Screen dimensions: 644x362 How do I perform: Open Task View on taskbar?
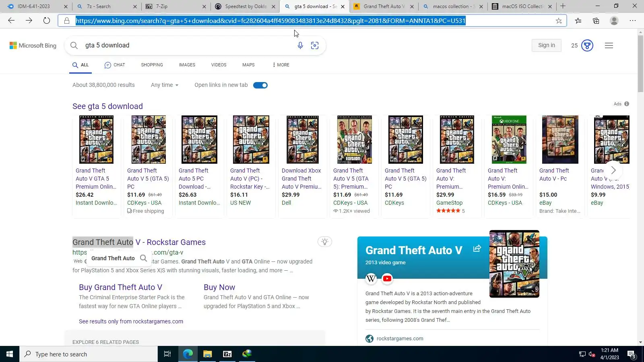tap(167, 354)
